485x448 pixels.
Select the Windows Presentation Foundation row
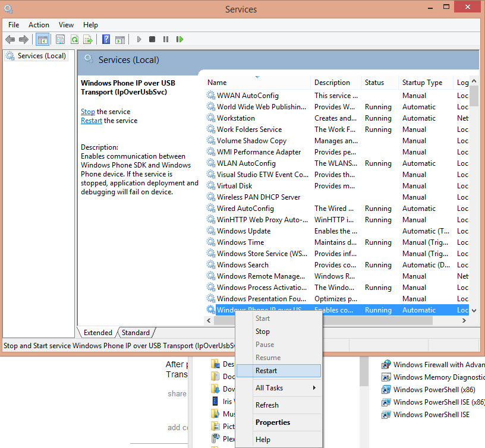tap(337, 299)
